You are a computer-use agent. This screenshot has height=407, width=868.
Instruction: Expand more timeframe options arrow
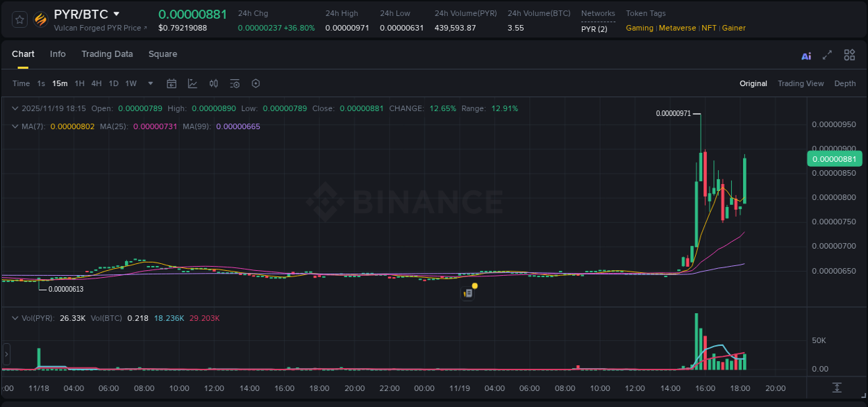(x=150, y=83)
